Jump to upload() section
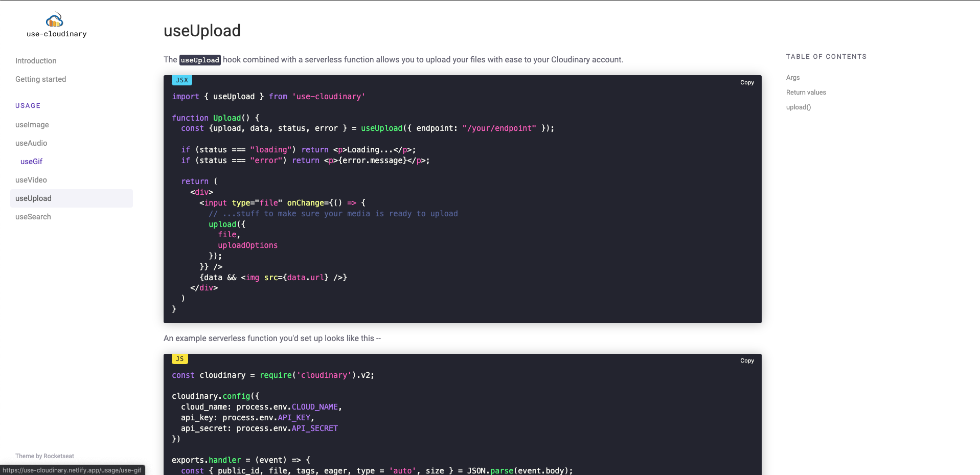 799,107
